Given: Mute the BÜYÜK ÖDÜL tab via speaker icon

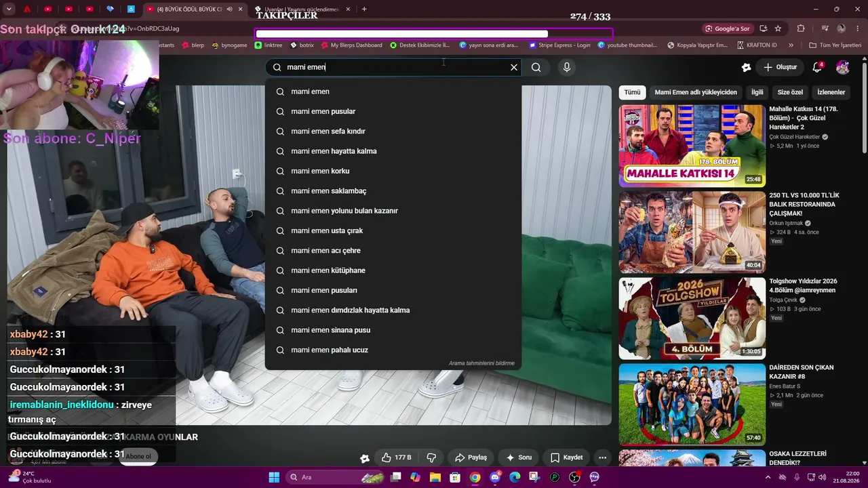Looking at the screenshot, I should pyautogui.click(x=229, y=9).
